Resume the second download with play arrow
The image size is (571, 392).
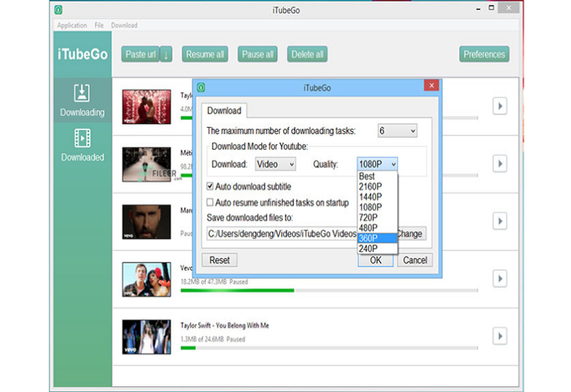click(500, 164)
